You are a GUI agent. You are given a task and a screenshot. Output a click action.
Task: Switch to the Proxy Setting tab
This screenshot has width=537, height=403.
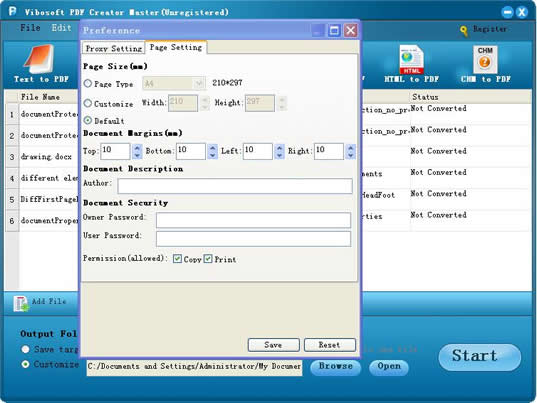pyautogui.click(x=114, y=48)
